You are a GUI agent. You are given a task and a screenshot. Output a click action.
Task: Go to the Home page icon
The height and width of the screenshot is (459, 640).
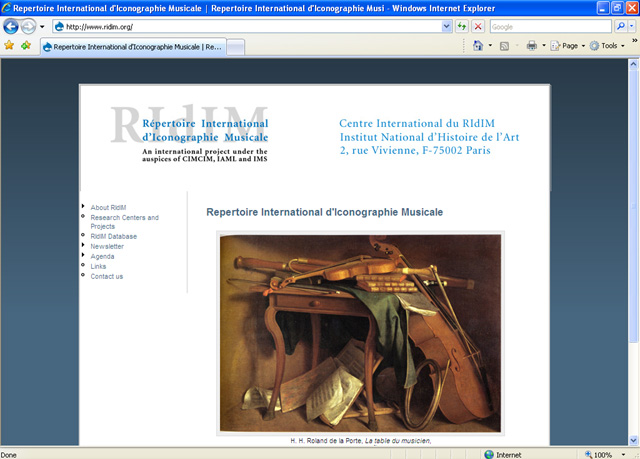coord(479,46)
